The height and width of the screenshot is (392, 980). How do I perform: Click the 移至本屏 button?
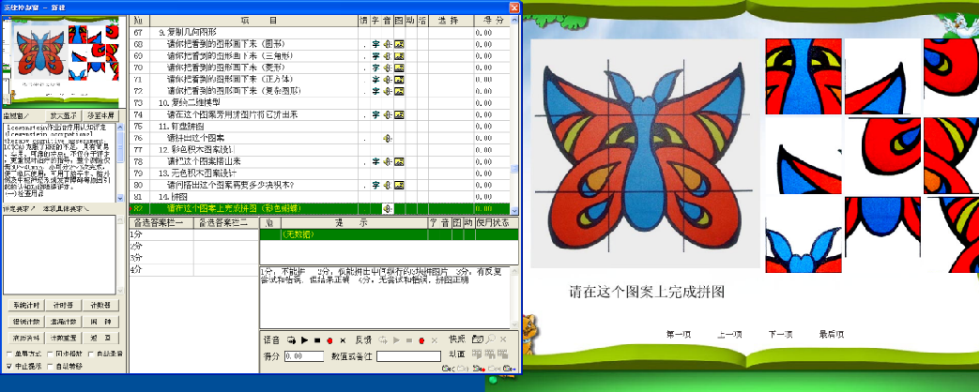pos(100,115)
